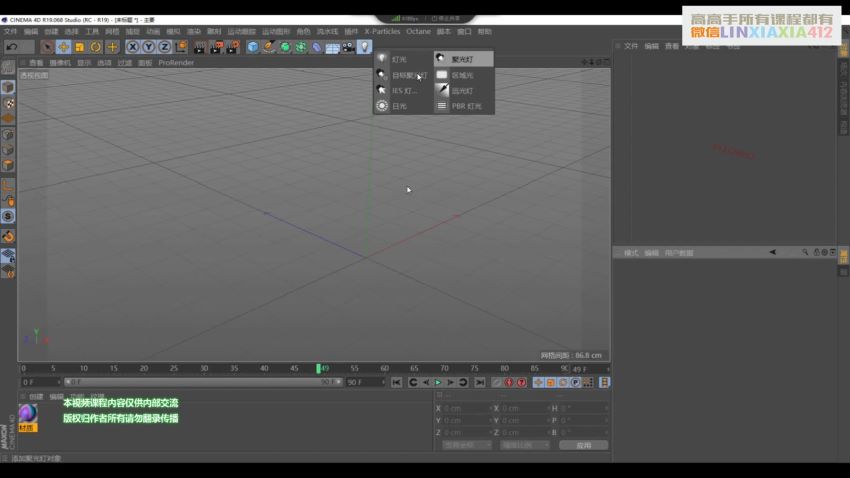
Task: Go to start of animation
Action: (x=396, y=383)
